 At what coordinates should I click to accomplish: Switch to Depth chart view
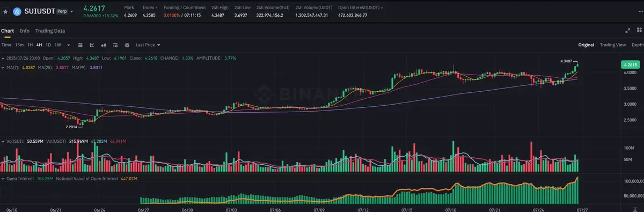coord(638,45)
